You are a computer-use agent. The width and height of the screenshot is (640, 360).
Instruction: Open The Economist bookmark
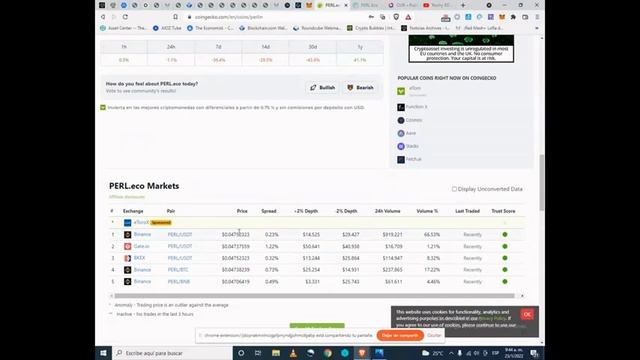point(210,28)
